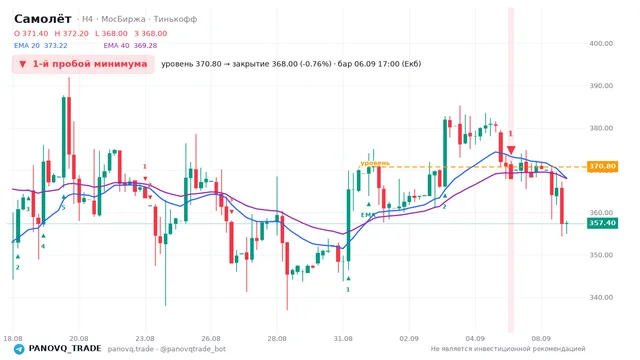This screenshot has height=360, width=640.
Task: Click the '1-й пробой минимума' badge
Action: click(83, 64)
